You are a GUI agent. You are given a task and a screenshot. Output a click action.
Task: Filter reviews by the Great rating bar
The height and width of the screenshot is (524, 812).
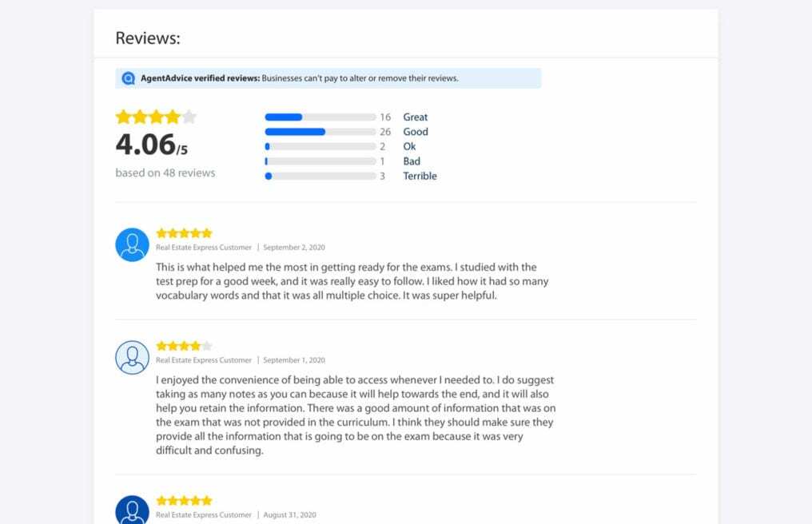tap(320, 117)
